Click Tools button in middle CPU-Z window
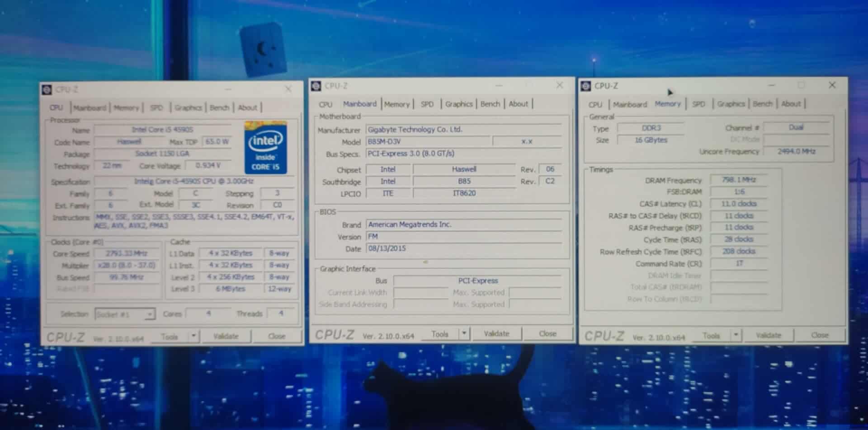868x430 pixels. [x=439, y=334]
